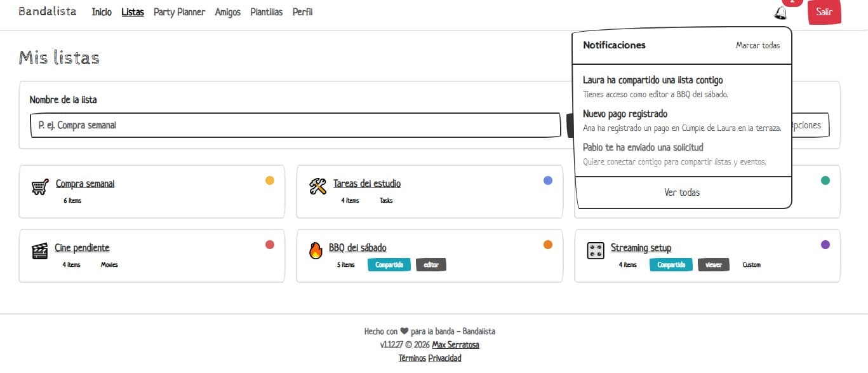This screenshot has height=373, width=868.
Task: Click the red Salir button
Action: tap(824, 12)
